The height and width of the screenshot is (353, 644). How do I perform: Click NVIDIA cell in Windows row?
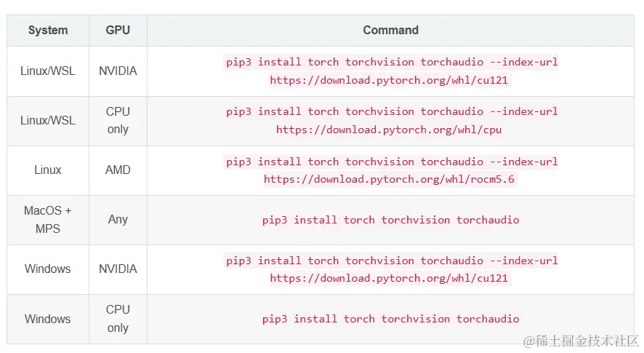pos(118,269)
